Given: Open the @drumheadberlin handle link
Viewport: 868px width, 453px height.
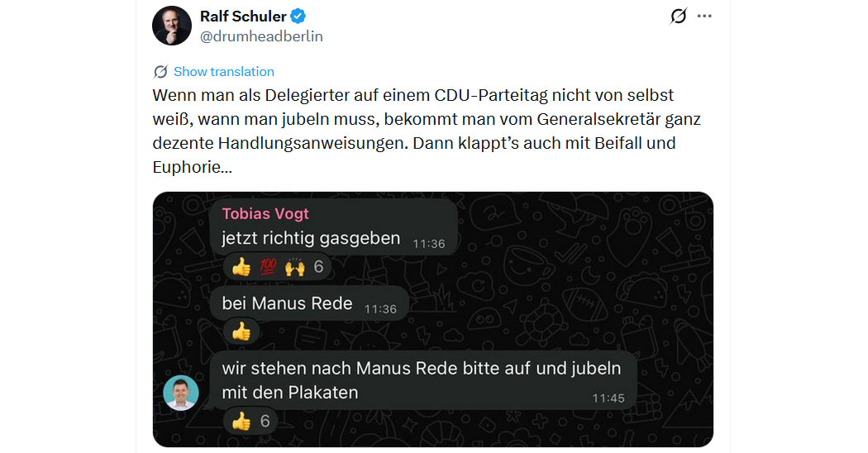Looking at the screenshot, I should point(261,36).
